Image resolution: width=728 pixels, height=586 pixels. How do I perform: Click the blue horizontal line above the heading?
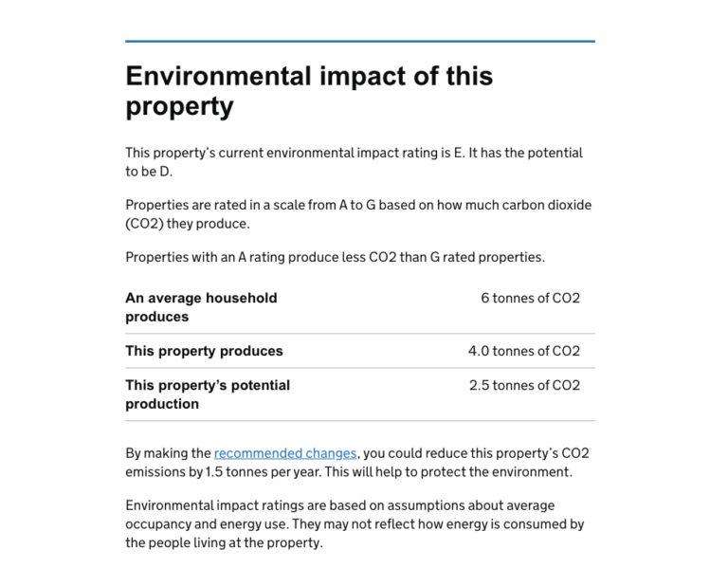point(360,42)
